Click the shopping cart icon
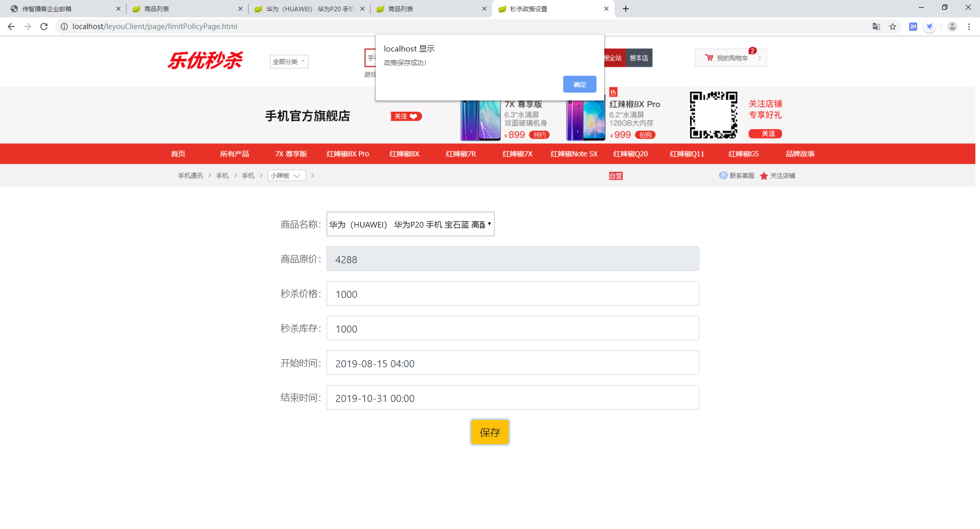Viewport: 980px width, 529px height. (x=709, y=58)
